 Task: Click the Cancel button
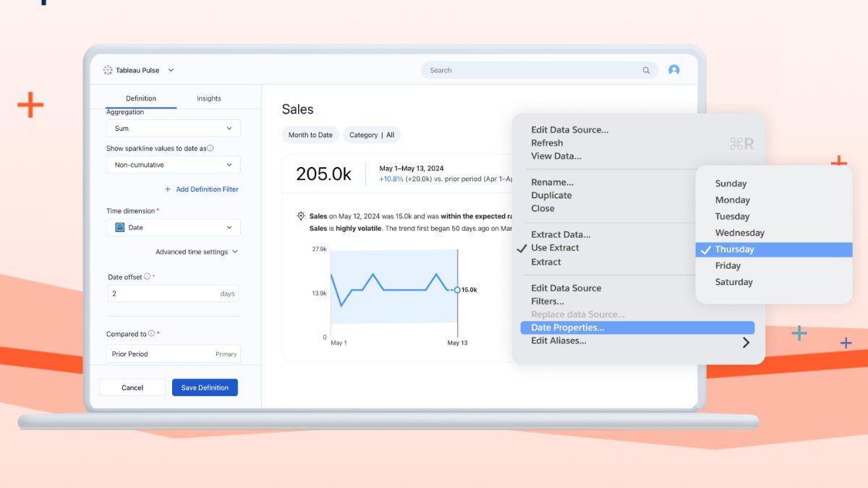tap(132, 388)
